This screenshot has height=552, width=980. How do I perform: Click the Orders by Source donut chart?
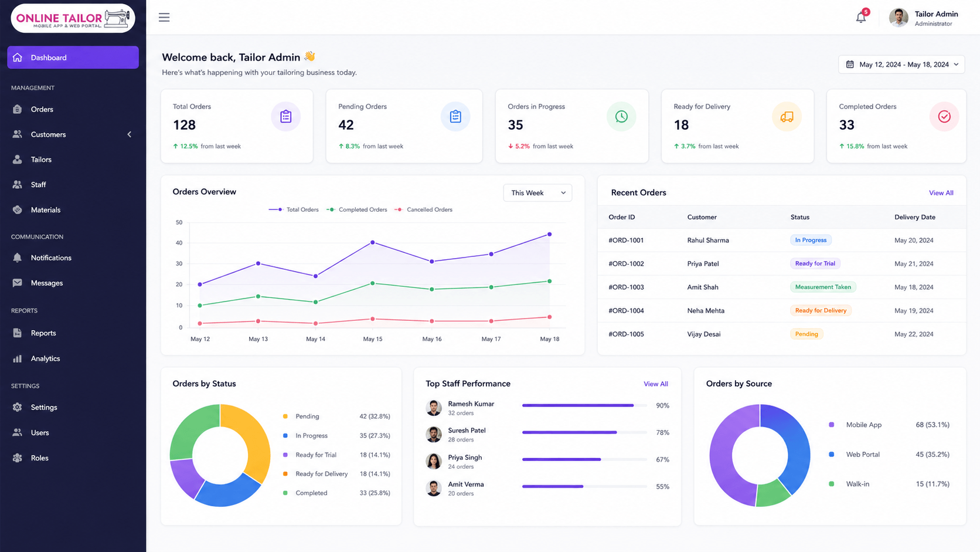pyautogui.click(x=760, y=455)
